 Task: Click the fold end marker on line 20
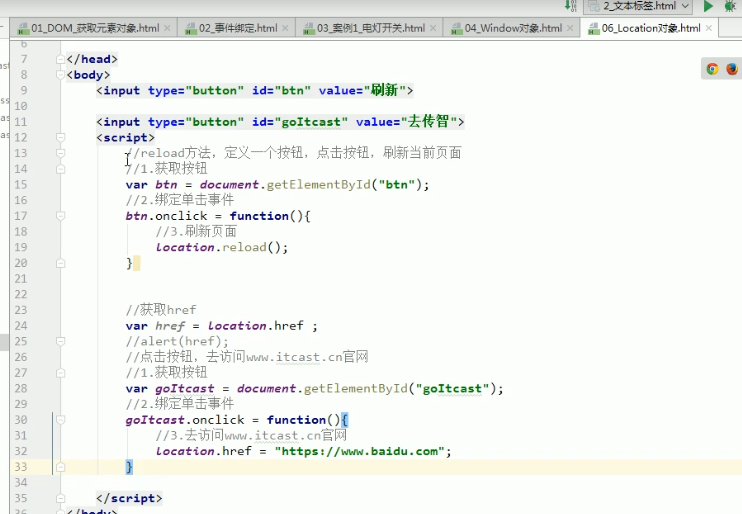[x=60, y=263]
